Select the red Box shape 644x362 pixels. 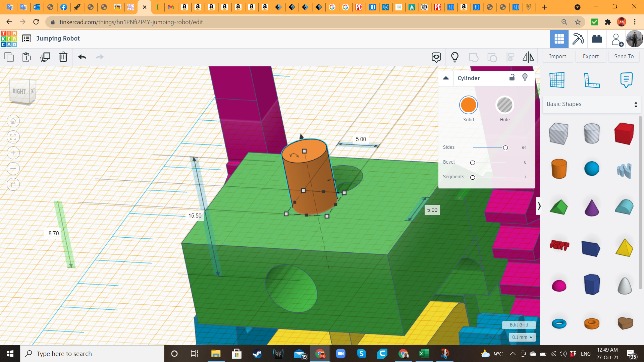624,133
